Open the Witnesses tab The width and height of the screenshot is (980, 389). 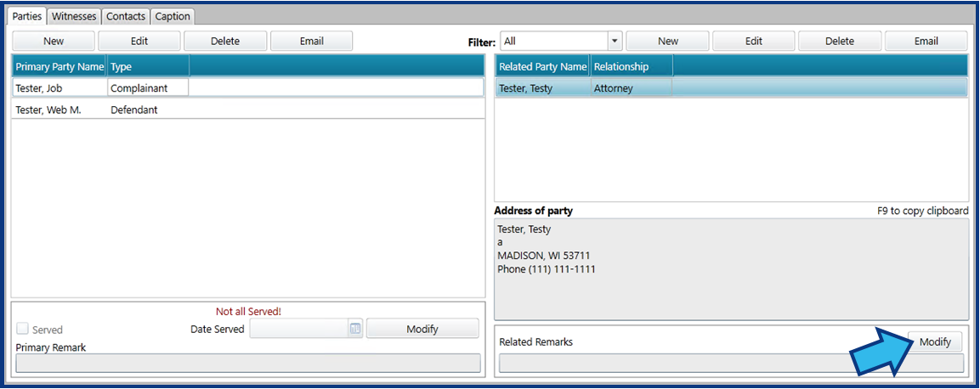click(x=74, y=16)
